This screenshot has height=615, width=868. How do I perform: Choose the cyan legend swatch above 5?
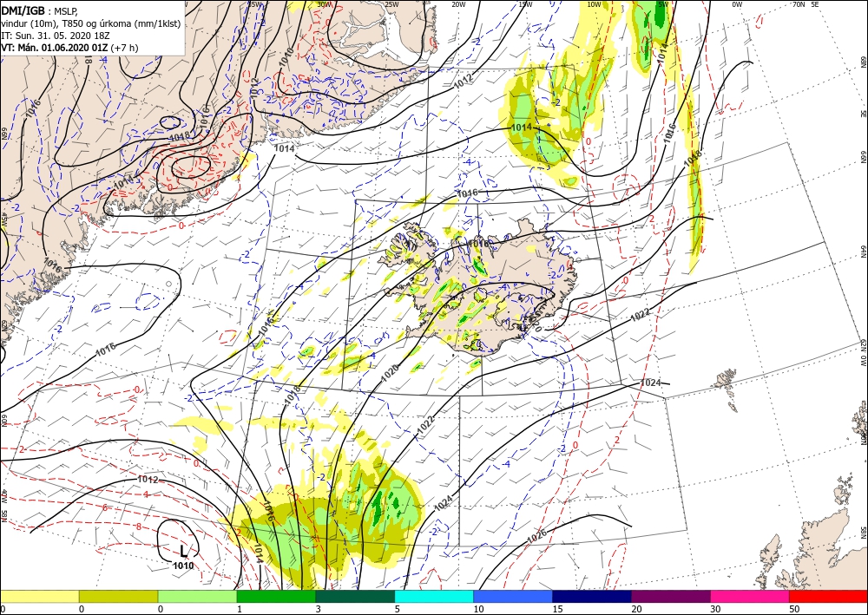tap(434, 596)
